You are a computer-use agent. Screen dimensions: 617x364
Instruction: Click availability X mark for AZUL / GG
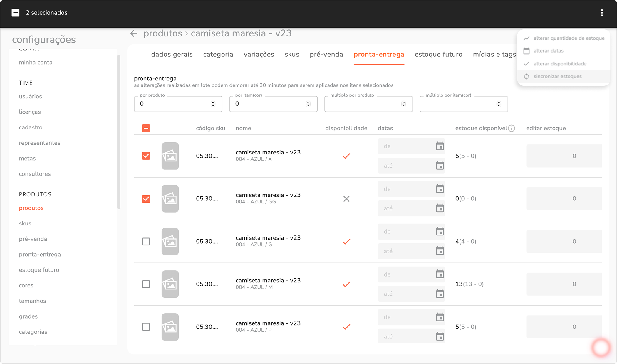[346, 199]
